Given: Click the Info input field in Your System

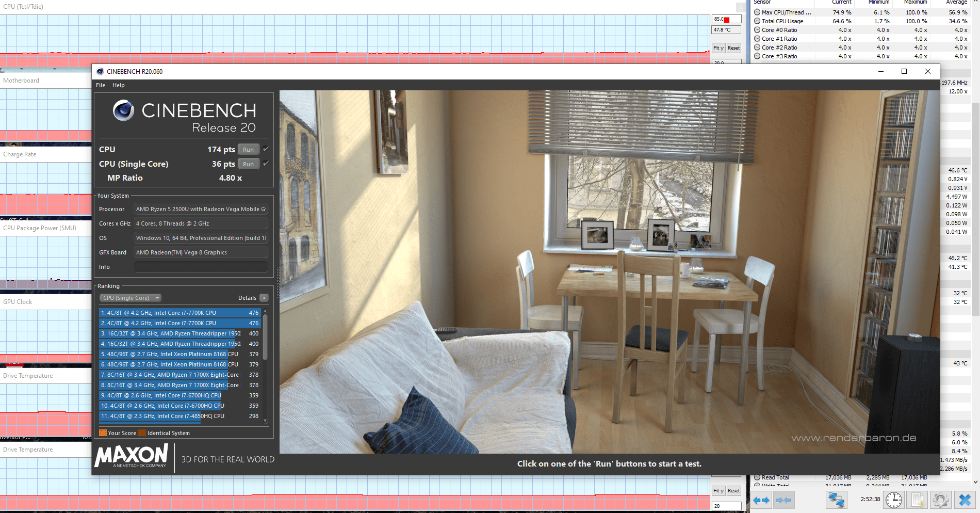Looking at the screenshot, I should (201, 267).
